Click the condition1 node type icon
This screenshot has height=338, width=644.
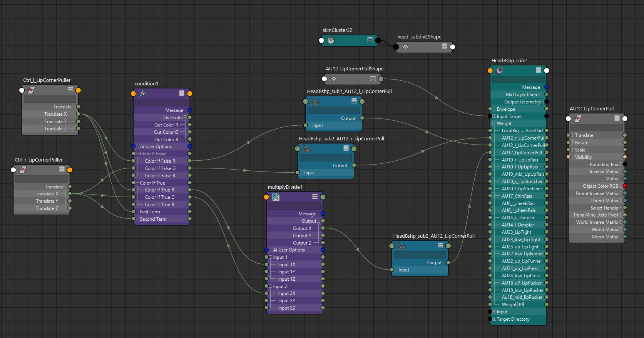143,93
